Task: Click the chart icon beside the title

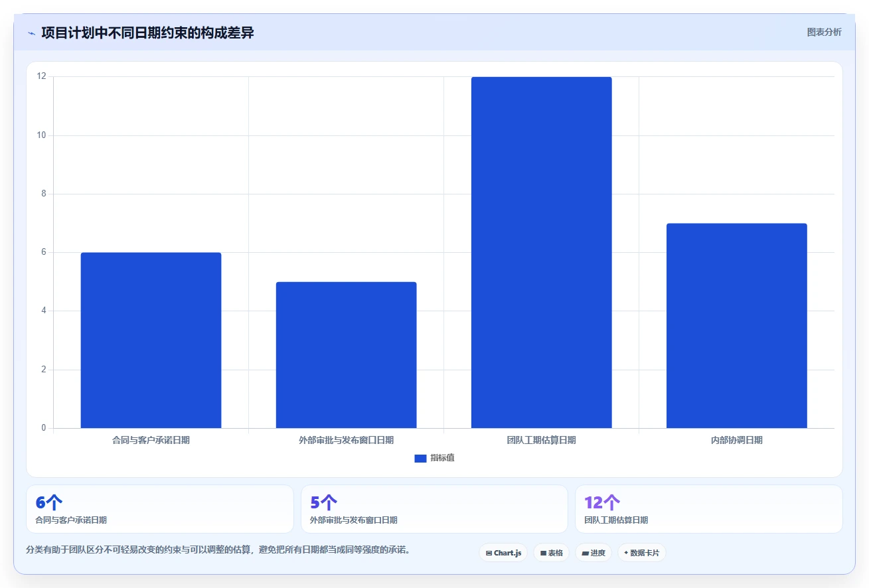Action: pos(31,33)
